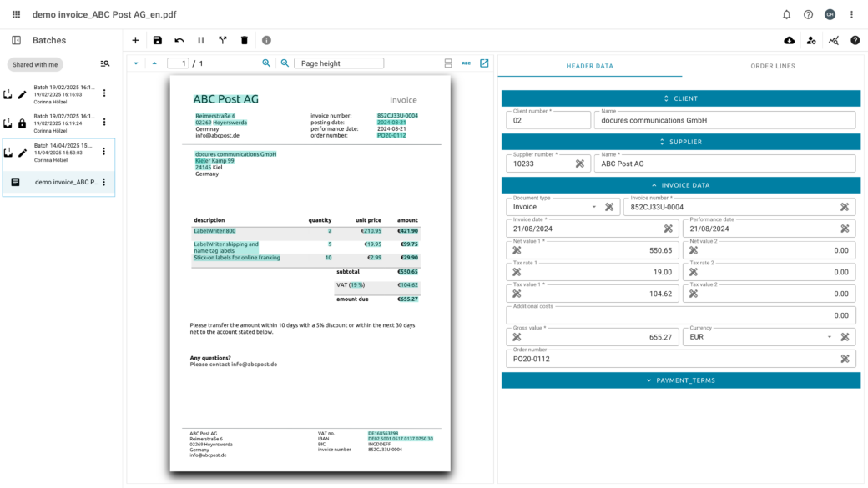Open the help circle icon in top bar

[x=808, y=14]
